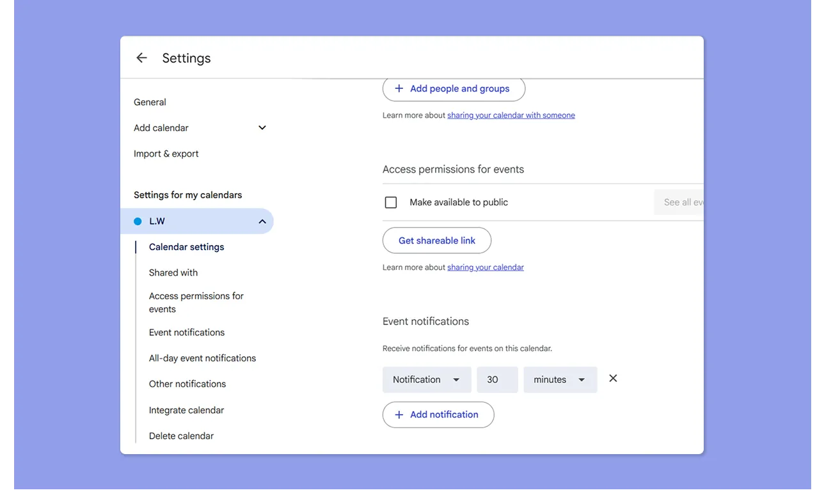
Task: Open the Notification type dropdown
Action: 426,379
